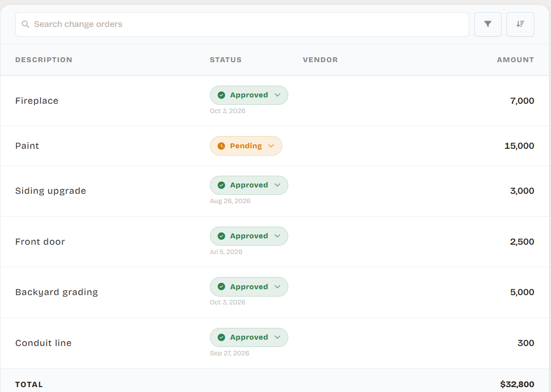Select the Conduit line description
Screen dimensions: 551x392
coord(44,343)
